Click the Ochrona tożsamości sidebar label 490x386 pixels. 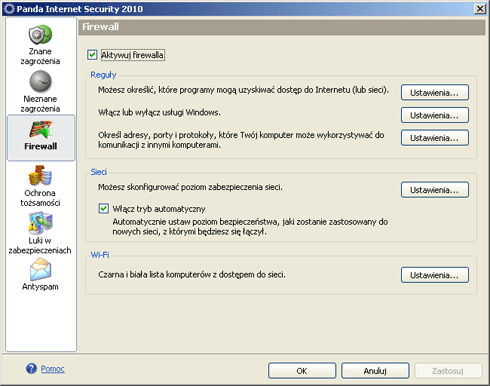(40, 198)
